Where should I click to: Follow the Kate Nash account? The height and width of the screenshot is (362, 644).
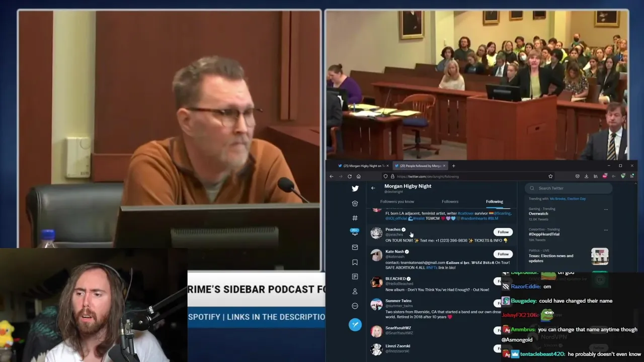(x=503, y=254)
